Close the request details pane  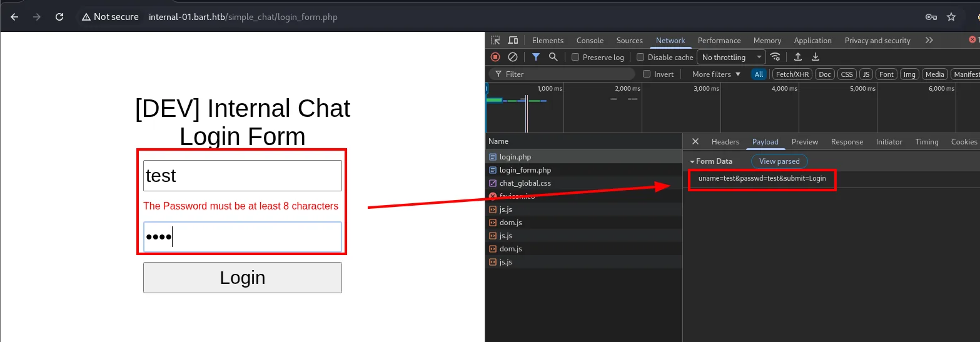click(x=695, y=142)
